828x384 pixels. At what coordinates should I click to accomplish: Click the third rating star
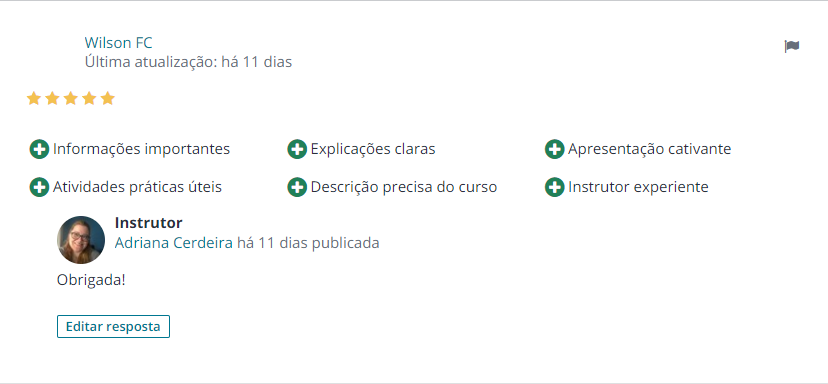[71, 98]
